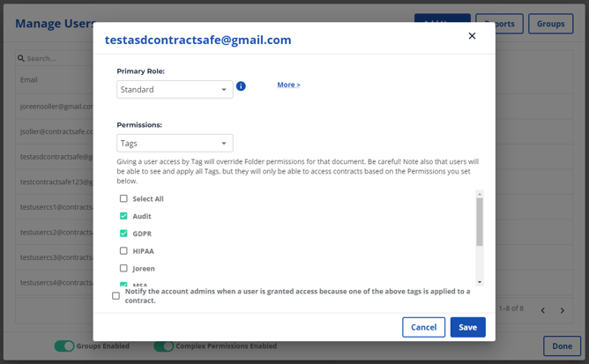The width and height of the screenshot is (589, 364).
Task: Click the More link
Action: click(x=288, y=85)
